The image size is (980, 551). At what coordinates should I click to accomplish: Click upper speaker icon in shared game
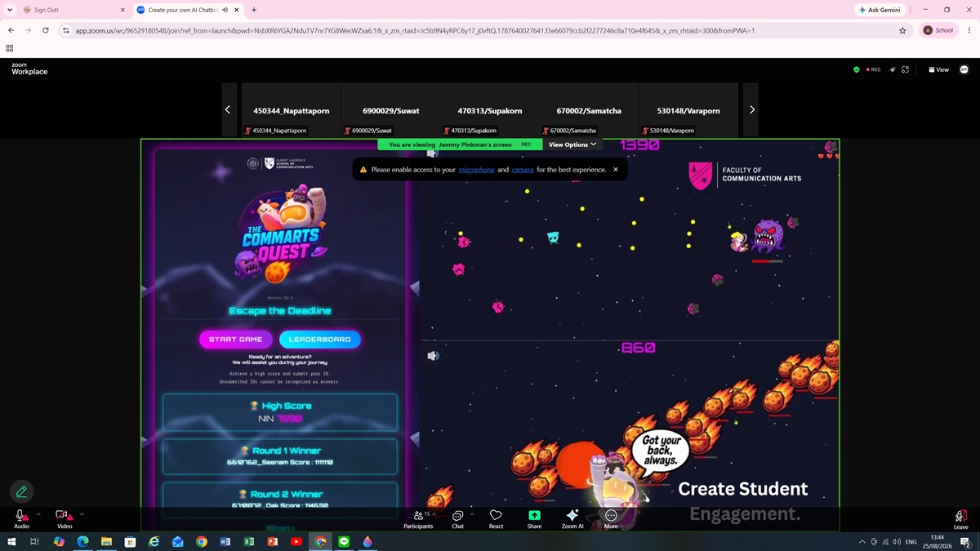(433, 153)
